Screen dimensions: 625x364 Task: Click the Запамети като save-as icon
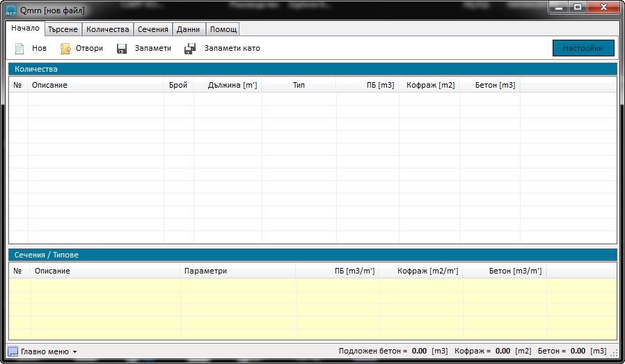pyautogui.click(x=189, y=49)
